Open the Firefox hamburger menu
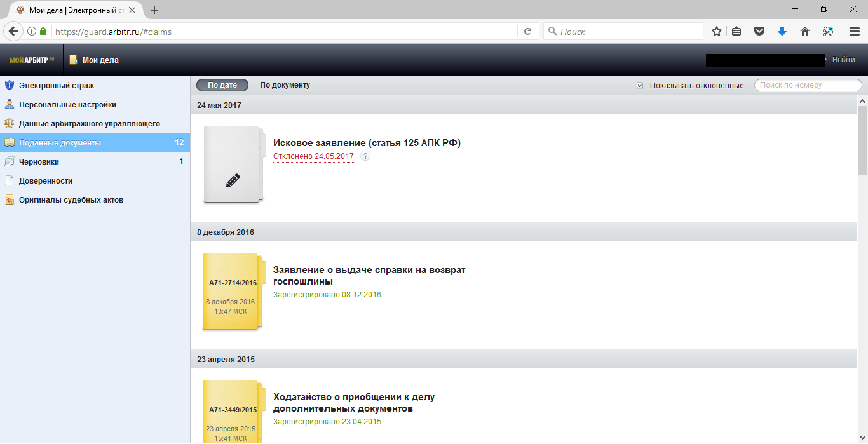868x444 pixels. pos(854,31)
